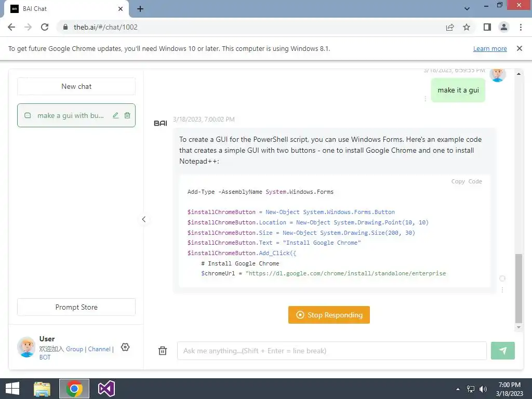Reload the page with refresh icon
This screenshot has height=399, width=532.
point(45,27)
